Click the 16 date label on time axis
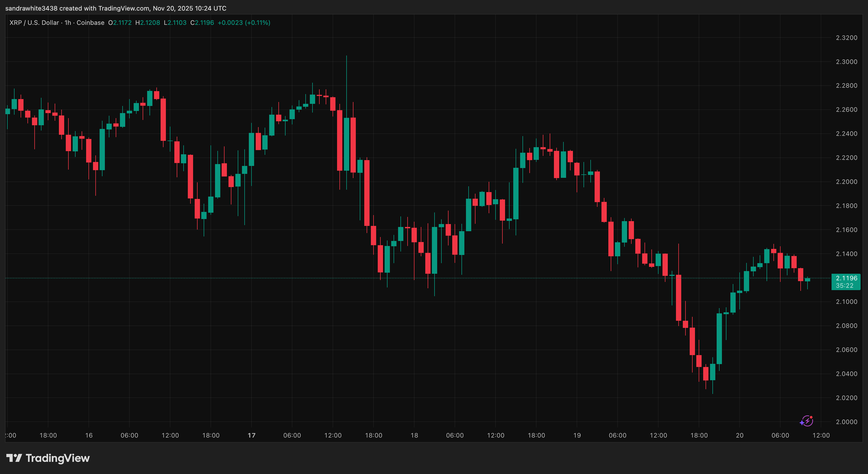This screenshot has height=474, width=868. (88, 435)
